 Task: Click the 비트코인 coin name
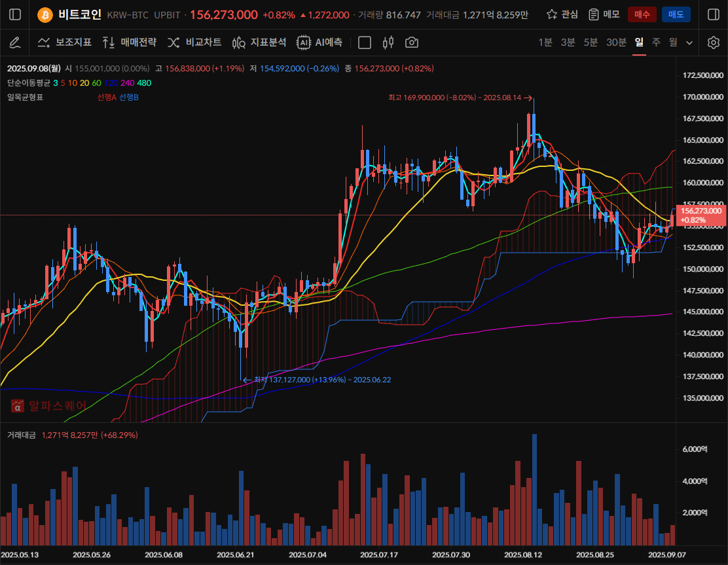tap(80, 15)
